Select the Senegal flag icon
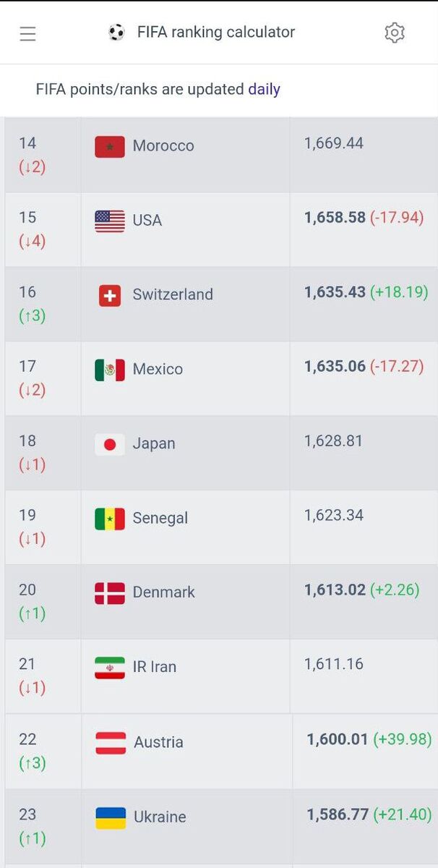This screenshot has width=438, height=868. (109, 518)
